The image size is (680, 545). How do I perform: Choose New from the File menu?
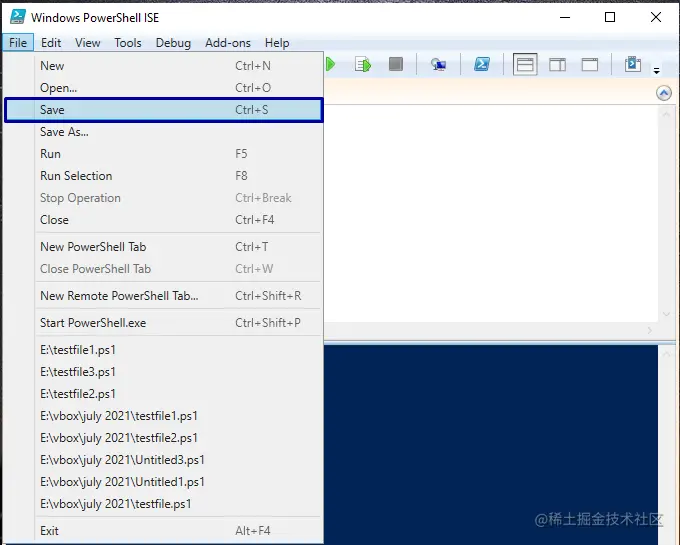point(163,65)
